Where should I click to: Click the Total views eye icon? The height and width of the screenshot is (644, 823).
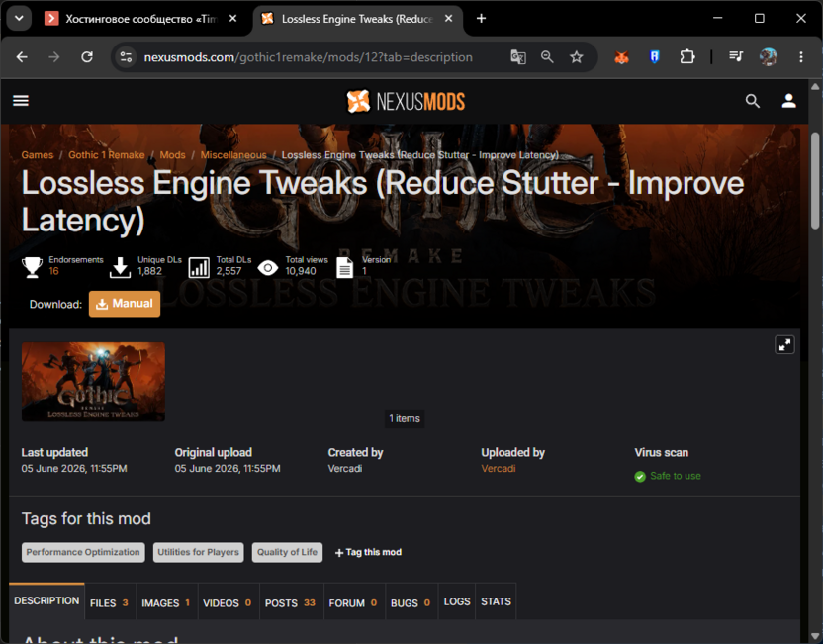[268, 268]
